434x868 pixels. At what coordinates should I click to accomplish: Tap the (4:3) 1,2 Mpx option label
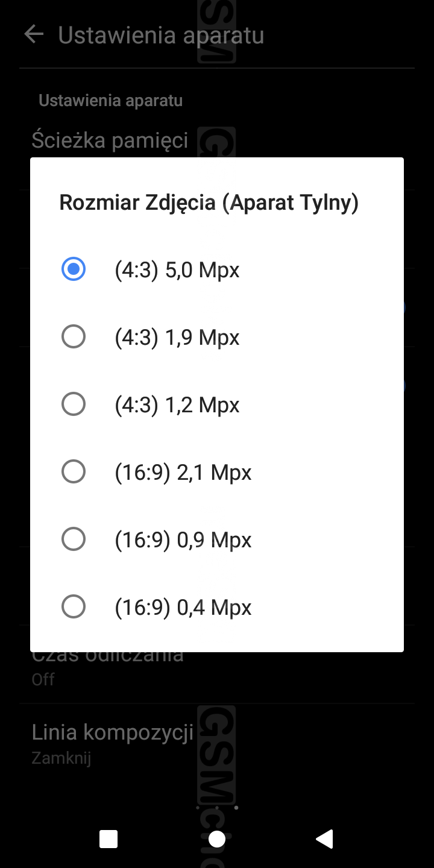click(x=177, y=405)
